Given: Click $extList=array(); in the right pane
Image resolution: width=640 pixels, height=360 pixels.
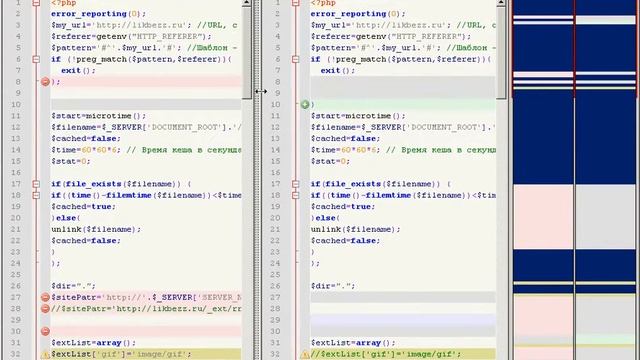Looking at the screenshot, I should pyautogui.click(x=353, y=343).
